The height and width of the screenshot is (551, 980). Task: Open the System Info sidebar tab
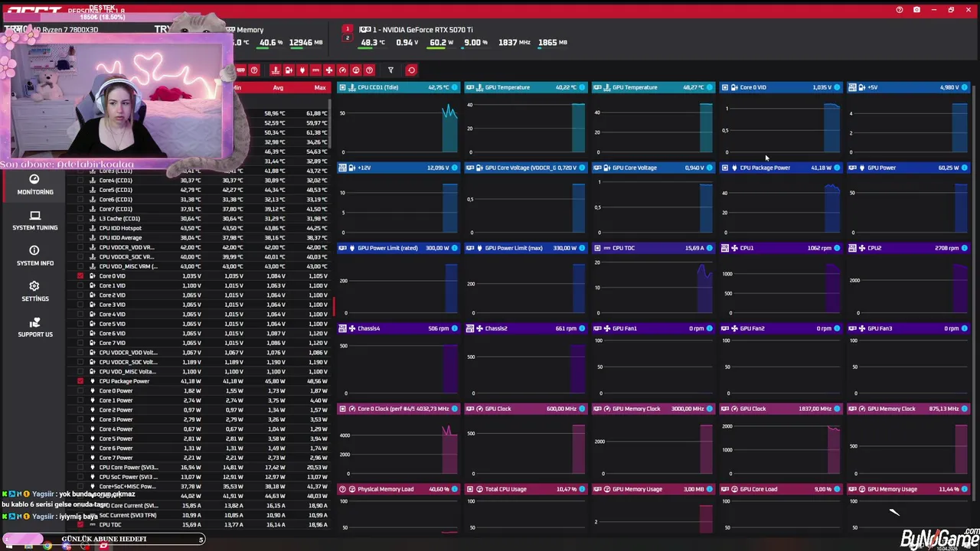click(35, 256)
